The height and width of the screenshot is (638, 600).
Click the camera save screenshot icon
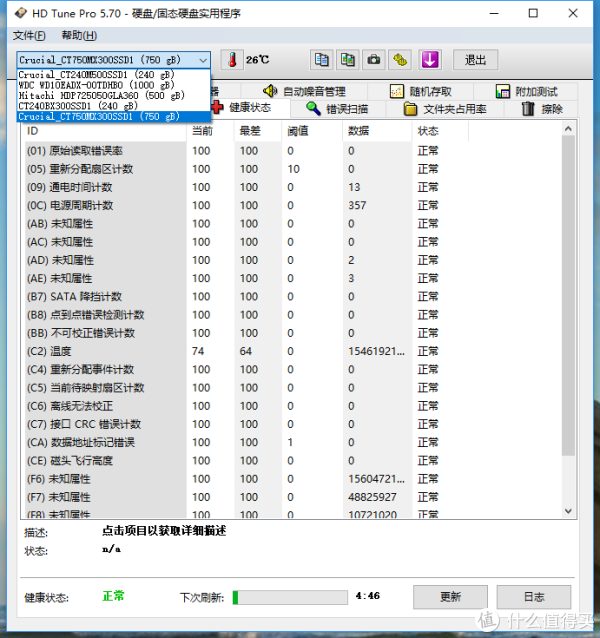coord(373,60)
